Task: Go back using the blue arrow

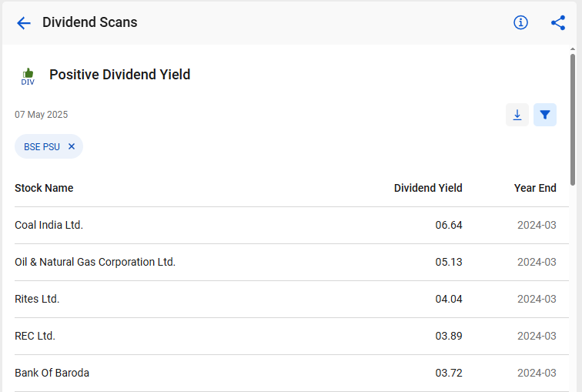Action: (x=23, y=23)
